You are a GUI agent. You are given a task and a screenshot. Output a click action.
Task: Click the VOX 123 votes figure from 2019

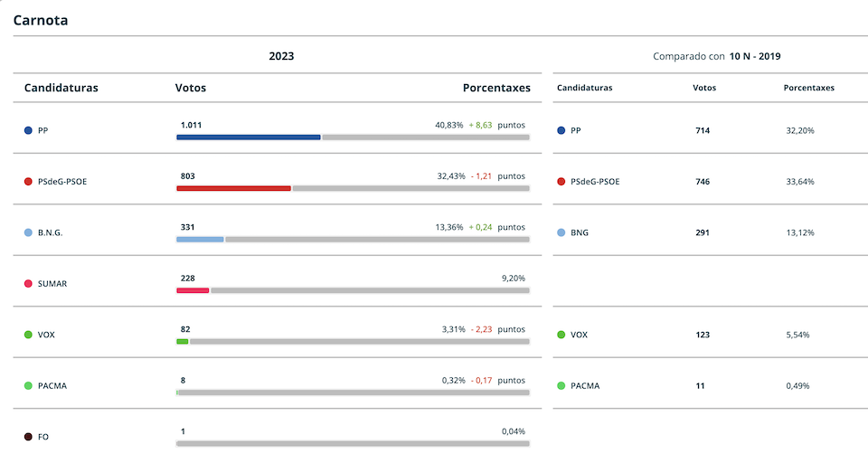click(703, 335)
